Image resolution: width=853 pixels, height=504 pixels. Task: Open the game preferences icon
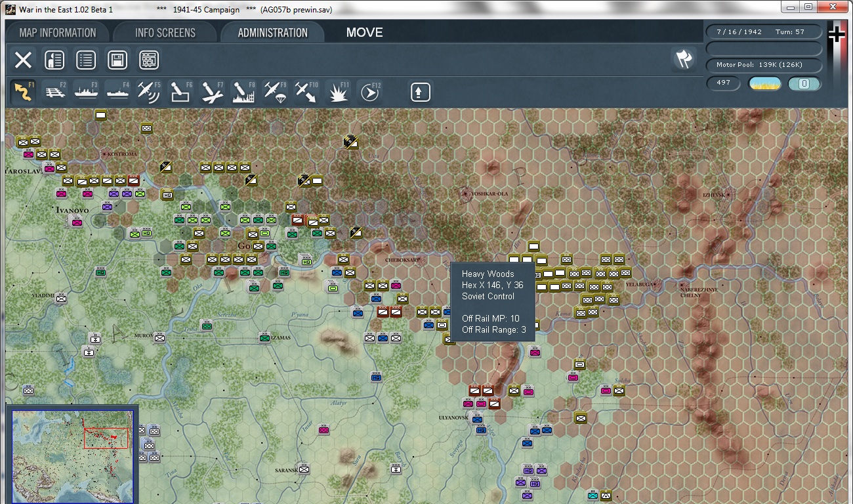click(x=54, y=60)
